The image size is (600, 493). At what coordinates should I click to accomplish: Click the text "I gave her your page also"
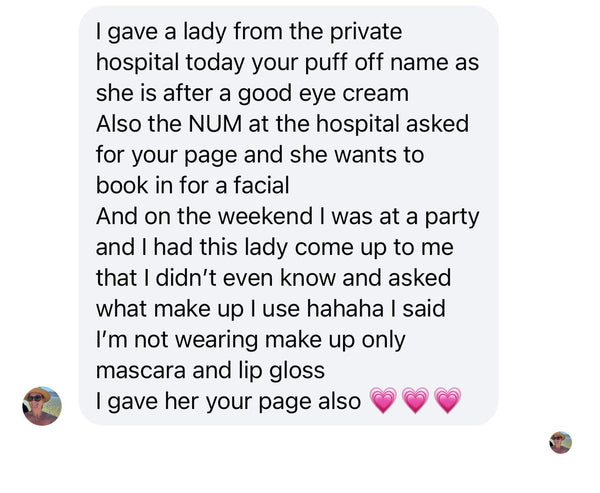(228, 402)
